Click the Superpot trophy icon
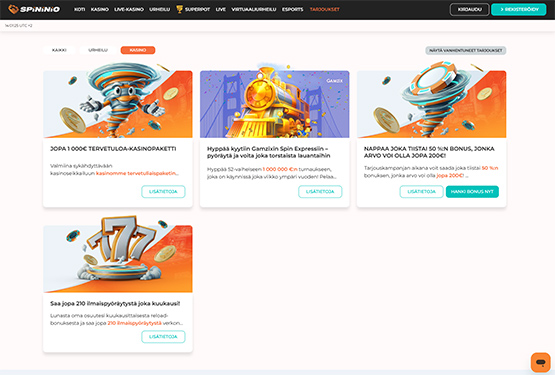This screenshot has height=375, width=555. click(x=179, y=9)
